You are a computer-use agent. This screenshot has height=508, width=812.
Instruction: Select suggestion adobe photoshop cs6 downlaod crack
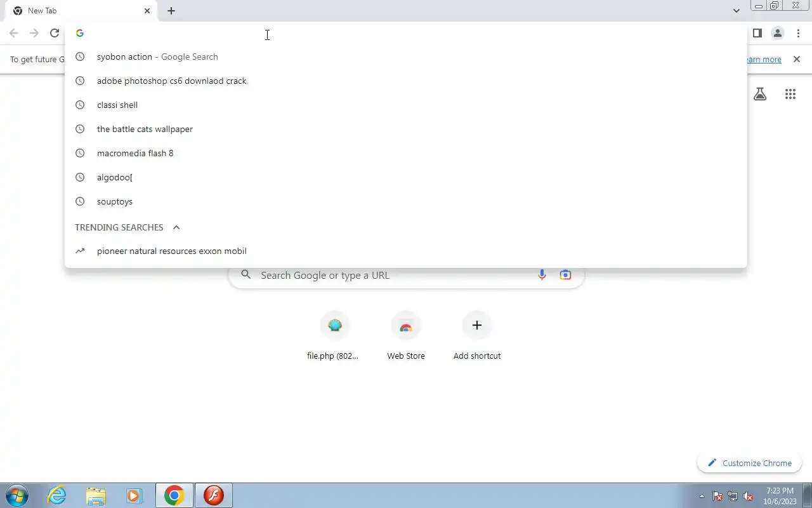coord(406,81)
